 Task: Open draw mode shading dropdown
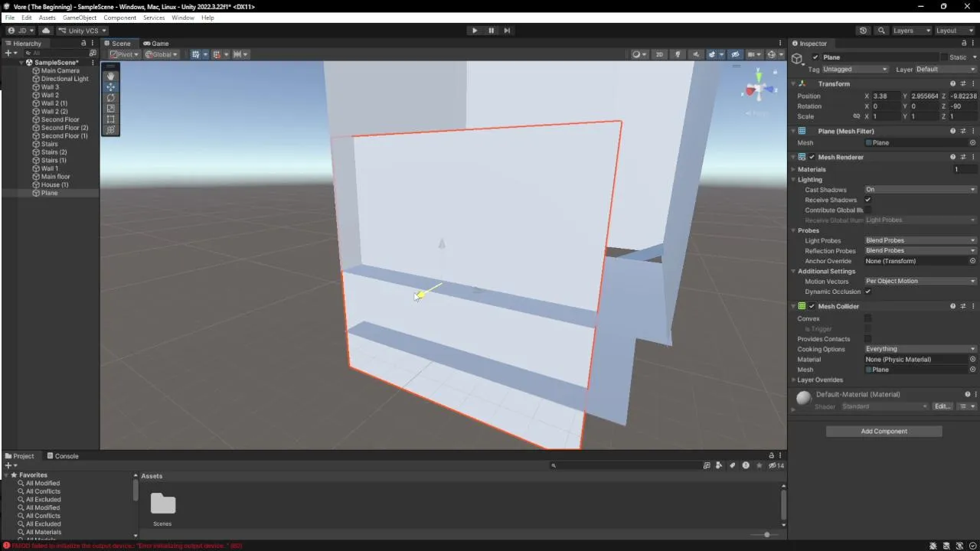click(639, 54)
